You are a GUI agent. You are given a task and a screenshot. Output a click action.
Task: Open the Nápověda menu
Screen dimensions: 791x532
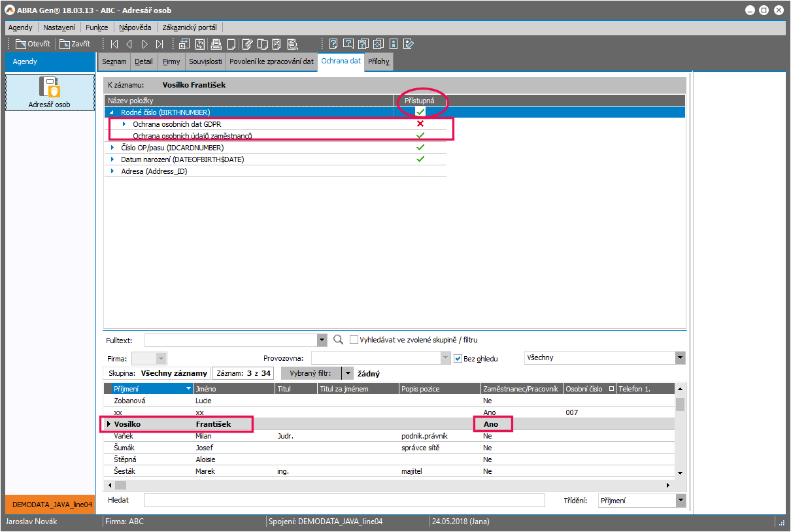coord(135,27)
